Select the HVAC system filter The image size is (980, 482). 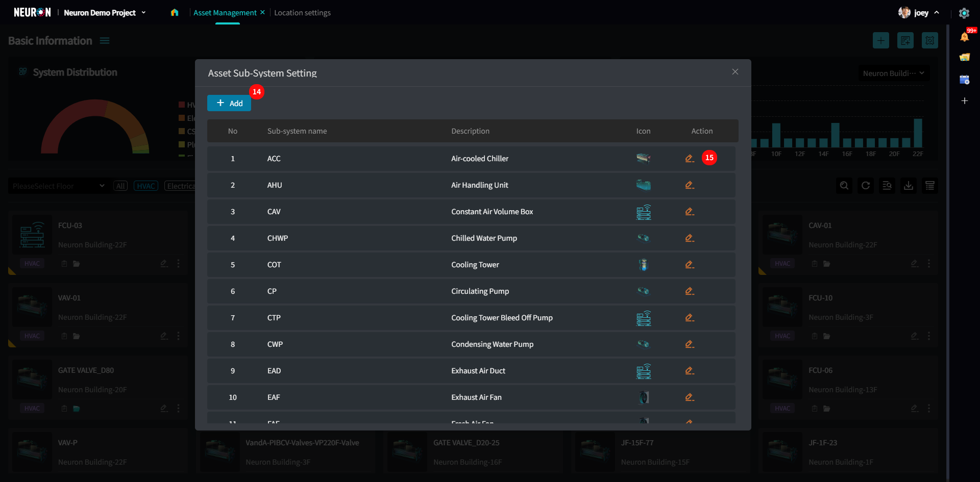pos(146,186)
